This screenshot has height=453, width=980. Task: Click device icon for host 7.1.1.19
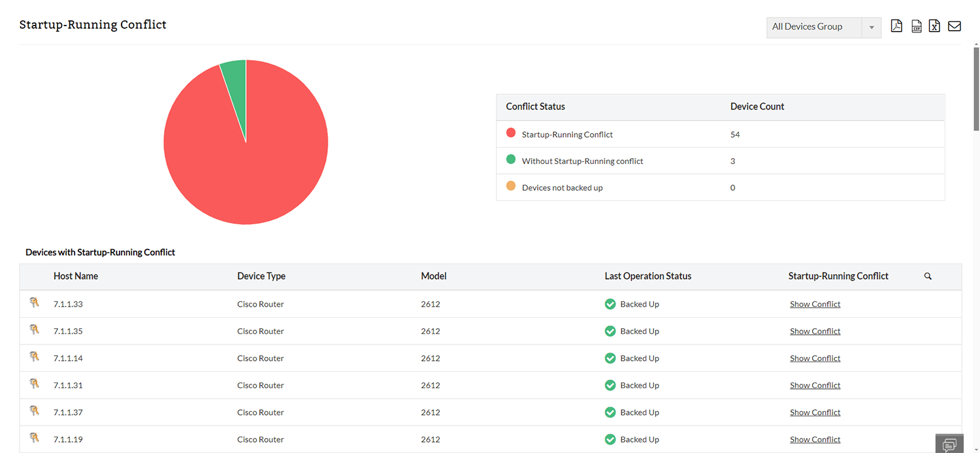(x=35, y=438)
